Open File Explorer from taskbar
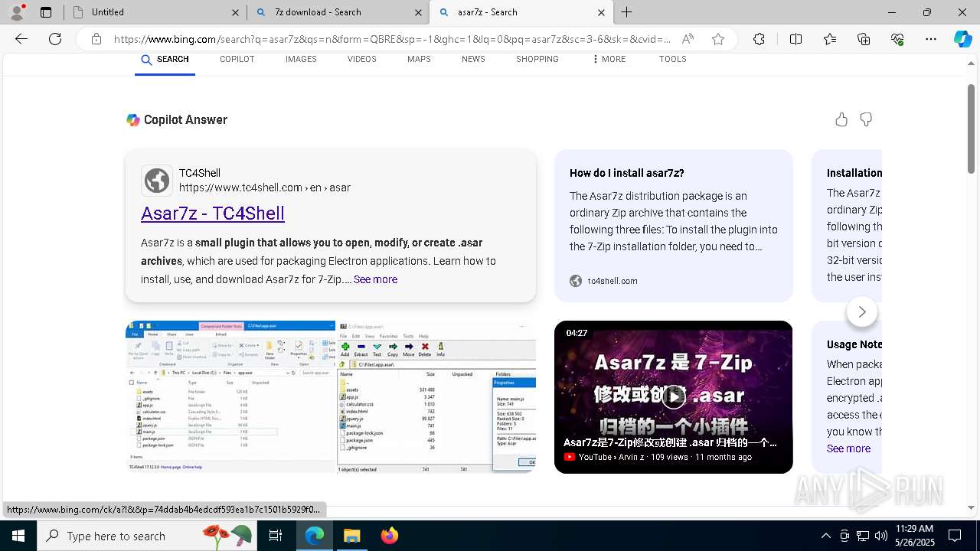This screenshot has width=980, height=551. pyautogui.click(x=351, y=536)
